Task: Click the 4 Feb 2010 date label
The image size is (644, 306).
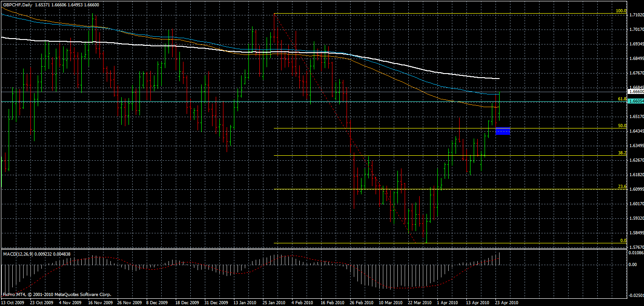Action: click(303, 302)
